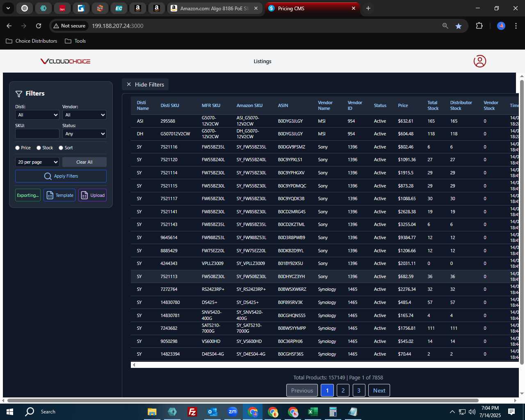Select the Price radio button
The height and width of the screenshot is (420, 525).
click(x=17, y=148)
